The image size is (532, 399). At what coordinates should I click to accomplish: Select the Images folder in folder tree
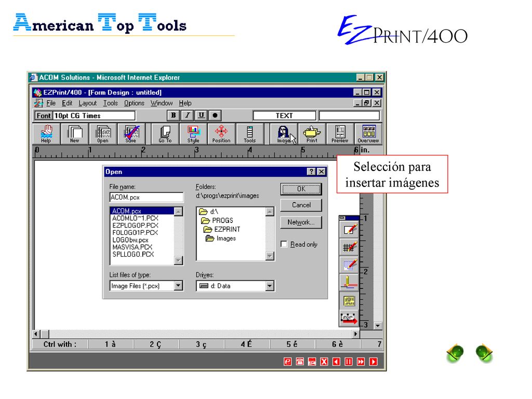tap(221, 238)
